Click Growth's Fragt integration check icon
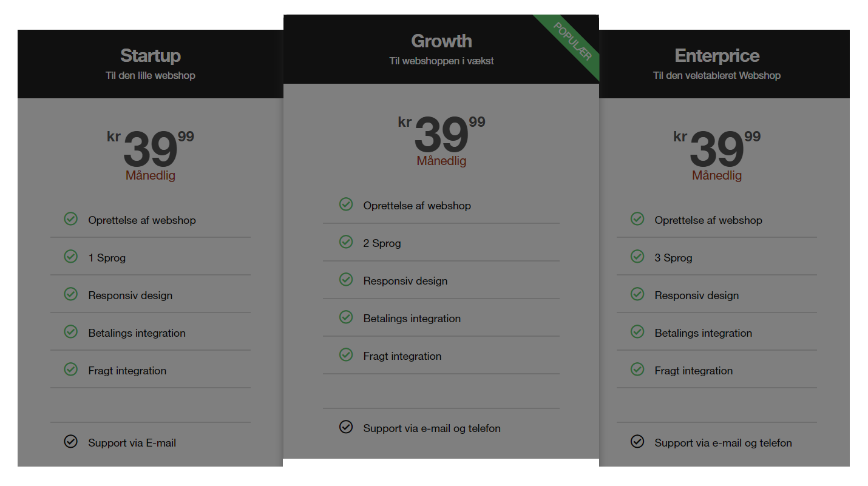 pos(346,354)
